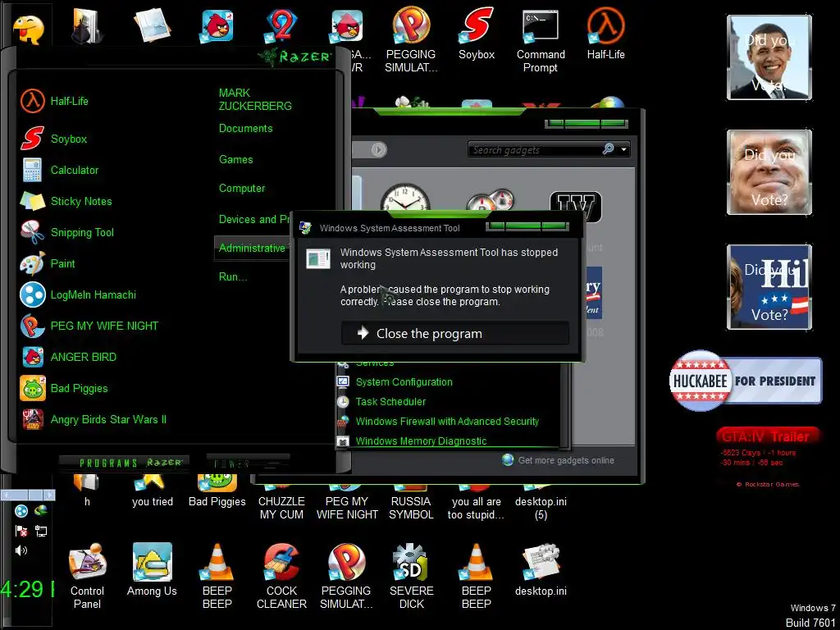This screenshot has height=630, width=840.
Task: Go to next page in gadget gallery
Action: pyautogui.click(x=378, y=149)
